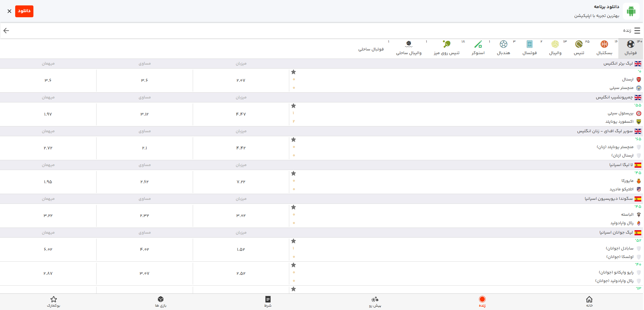644x310 pixels.
Task: Click the back arrow in header bar
Action: coord(6,31)
